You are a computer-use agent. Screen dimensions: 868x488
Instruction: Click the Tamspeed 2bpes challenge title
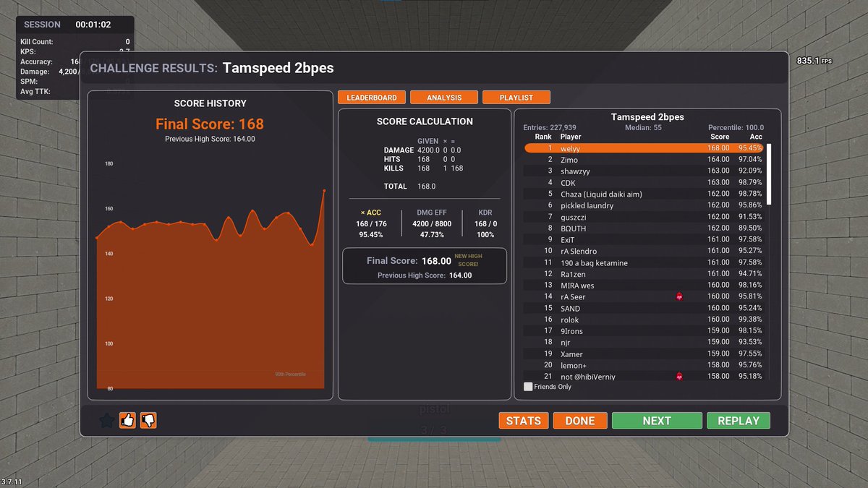coord(278,68)
